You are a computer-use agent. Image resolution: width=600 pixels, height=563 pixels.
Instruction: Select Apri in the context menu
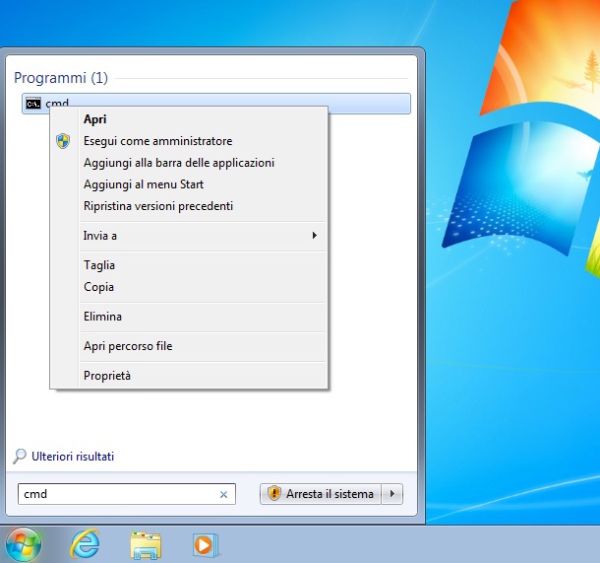pos(96,119)
